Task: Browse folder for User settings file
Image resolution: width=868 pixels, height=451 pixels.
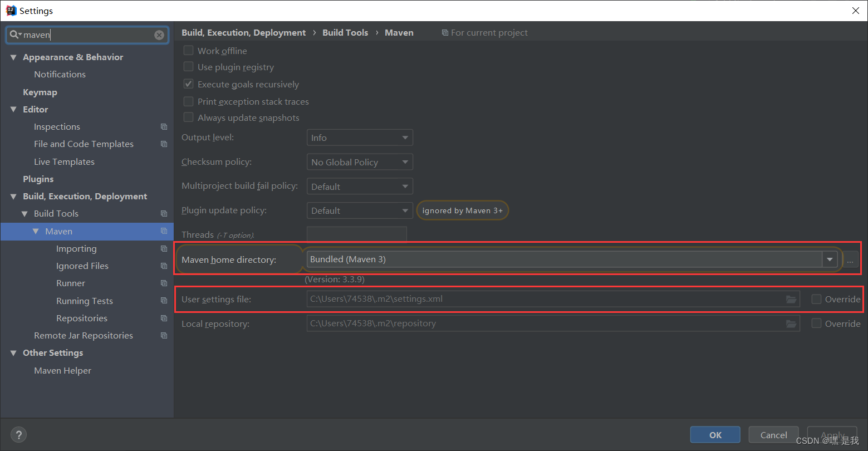Action: (x=791, y=299)
